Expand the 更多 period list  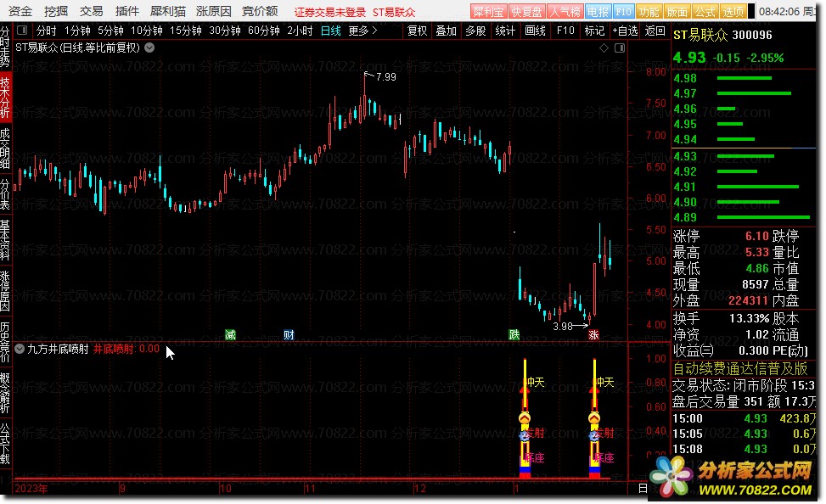coord(363,31)
